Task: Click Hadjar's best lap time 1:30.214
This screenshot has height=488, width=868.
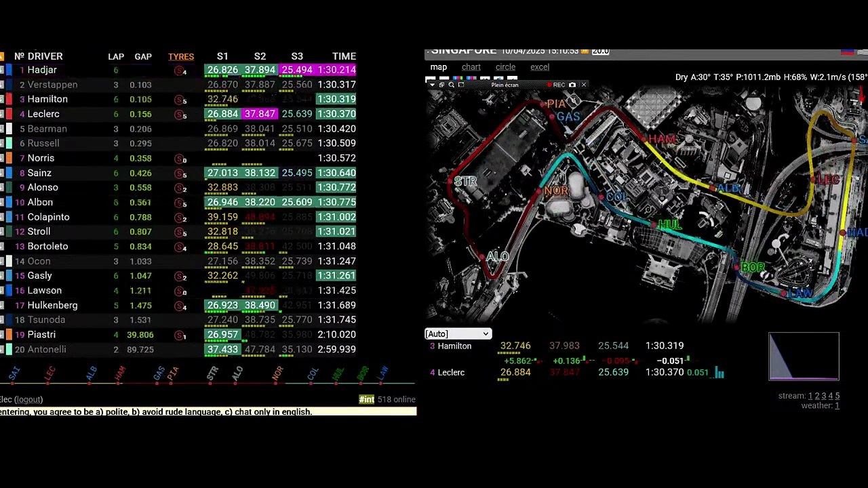Action: click(336, 70)
